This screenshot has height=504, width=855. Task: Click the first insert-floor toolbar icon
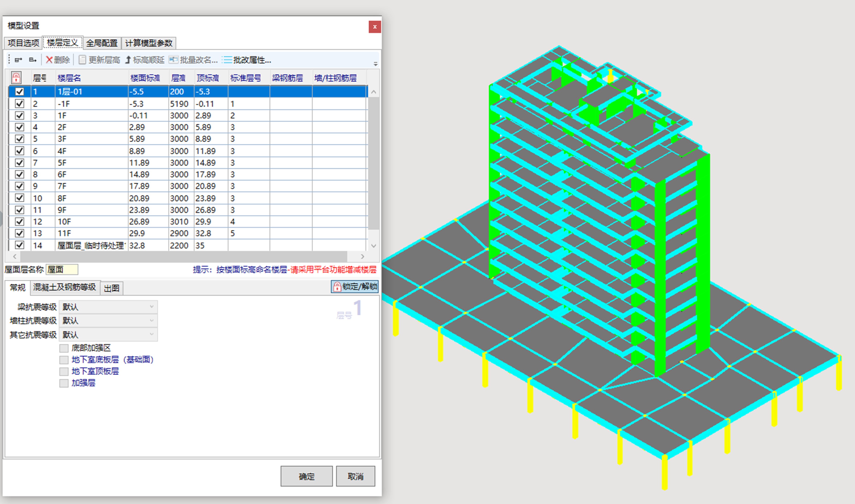click(18, 60)
